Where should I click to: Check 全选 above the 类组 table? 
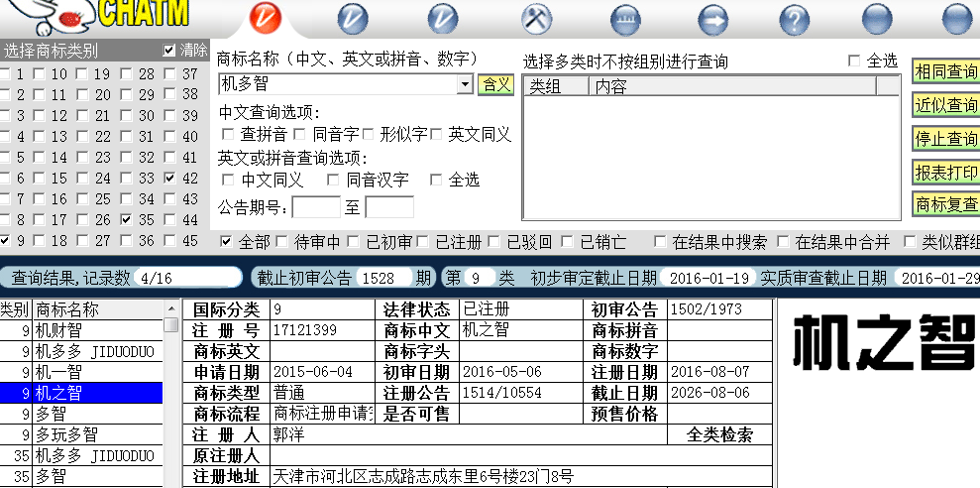click(854, 61)
